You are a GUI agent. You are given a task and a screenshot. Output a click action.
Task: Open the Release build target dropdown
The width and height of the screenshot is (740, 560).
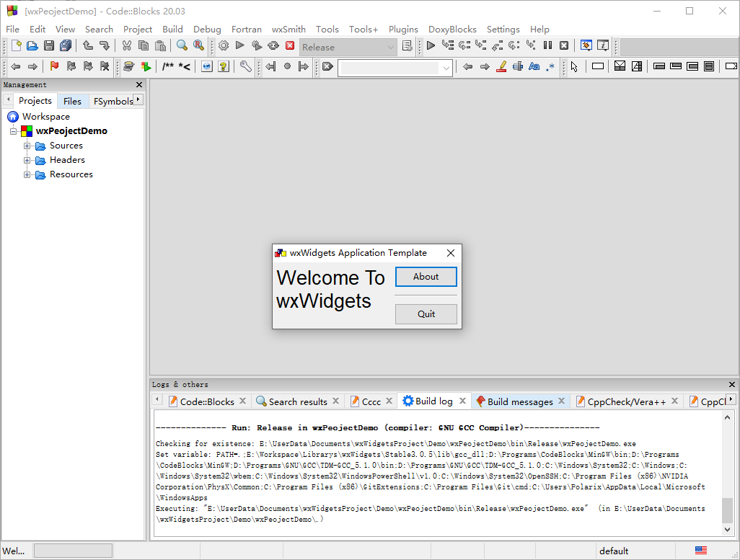348,47
